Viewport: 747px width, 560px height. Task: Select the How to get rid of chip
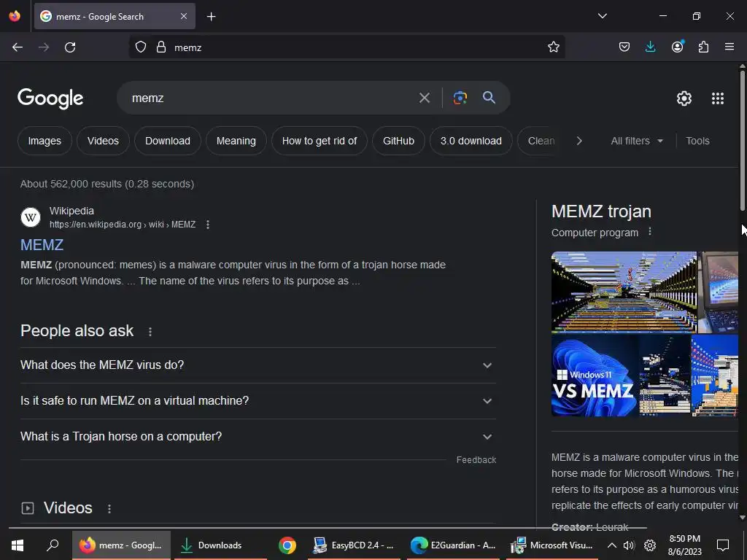click(320, 141)
